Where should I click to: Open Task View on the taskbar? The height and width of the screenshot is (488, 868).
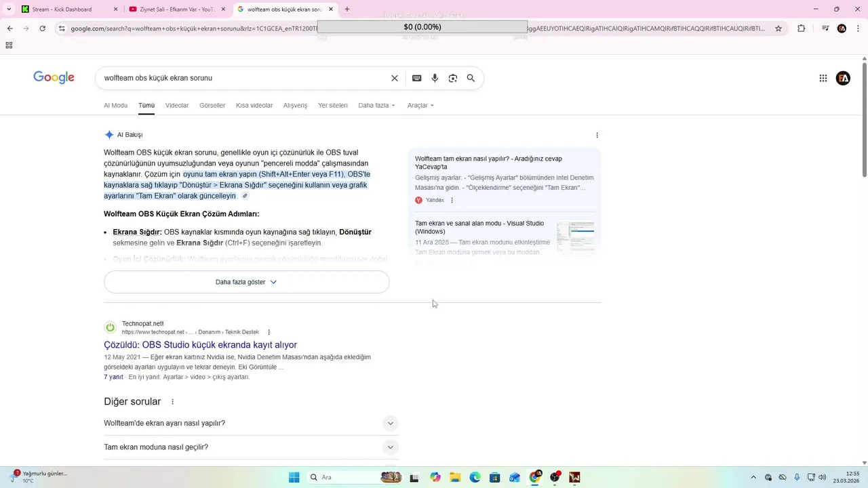[414, 477]
